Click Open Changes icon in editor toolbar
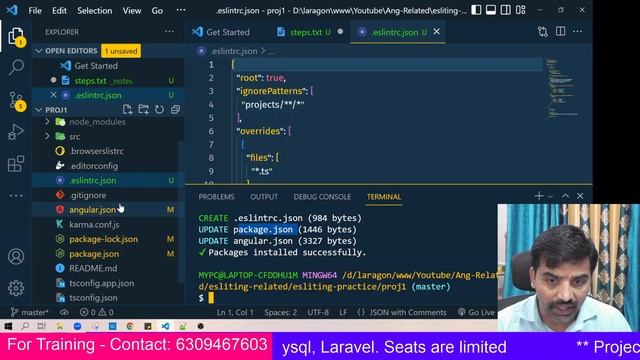The image size is (640, 360). point(542,31)
